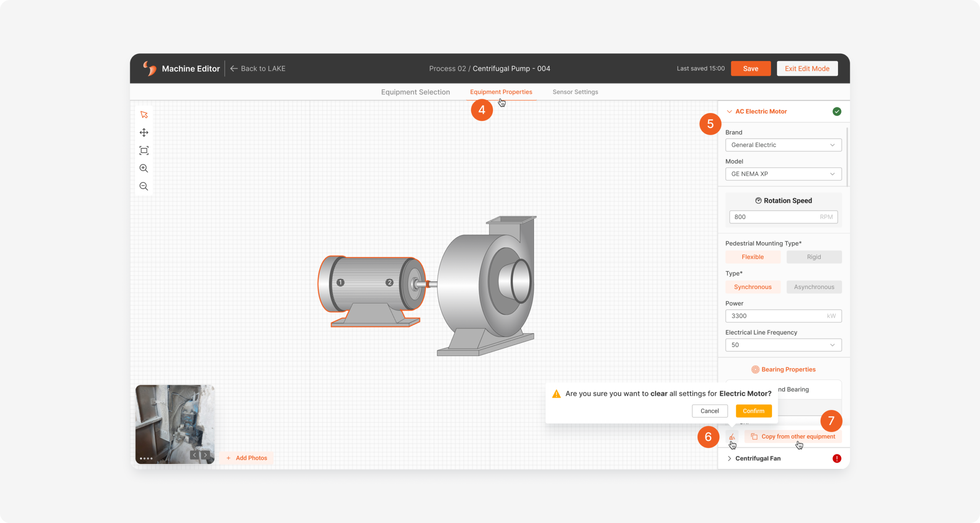Toggle Rigid pedestrial mounting type
The height and width of the screenshot is (523, 980).
pos(813,257)
